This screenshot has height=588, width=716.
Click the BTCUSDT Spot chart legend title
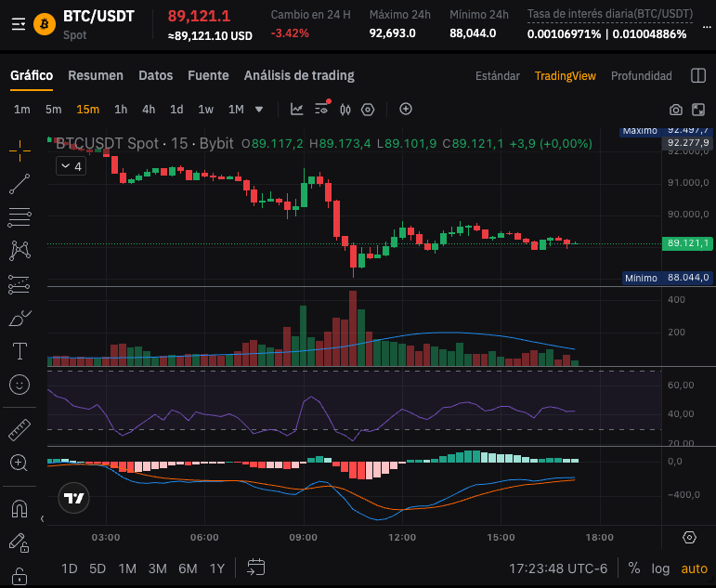[x=144, y=143]
